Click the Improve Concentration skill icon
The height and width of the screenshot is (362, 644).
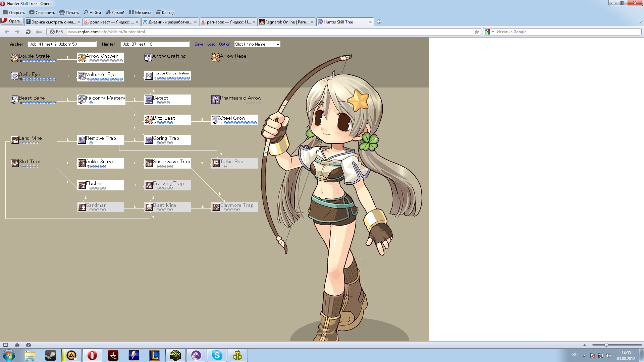coord(149,76)
